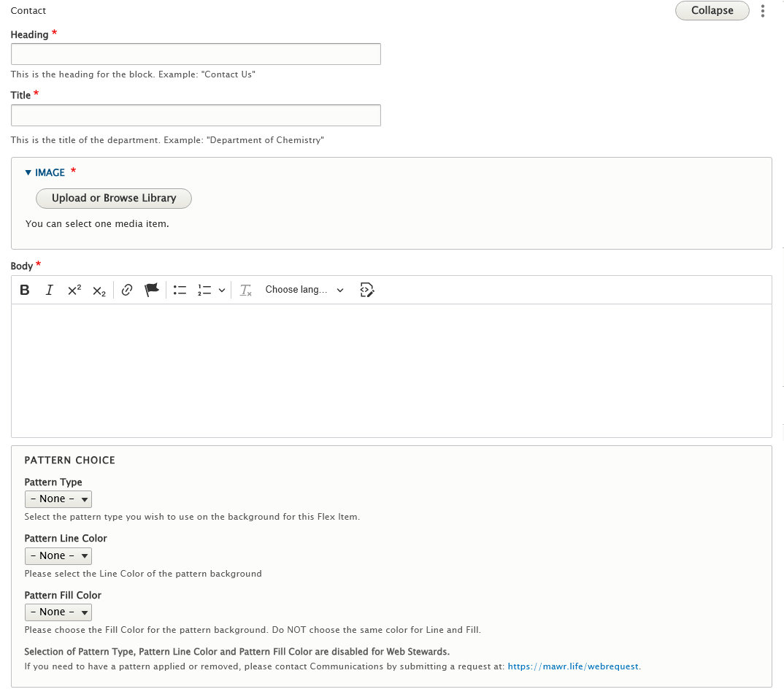Open the Pattern Line Color dropdown
The height and width of the screenshot is (700, 784).
pos(58,555)
